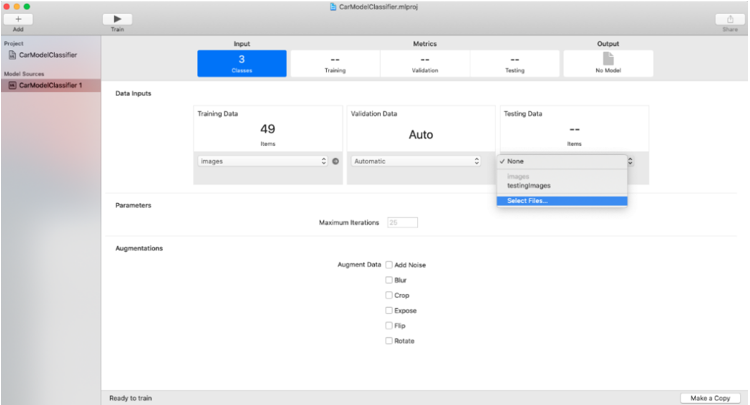This screenshot has width=750, height=405.
Task: Toggle the Crop augmentation checkbox
Action: coord(389,295)
